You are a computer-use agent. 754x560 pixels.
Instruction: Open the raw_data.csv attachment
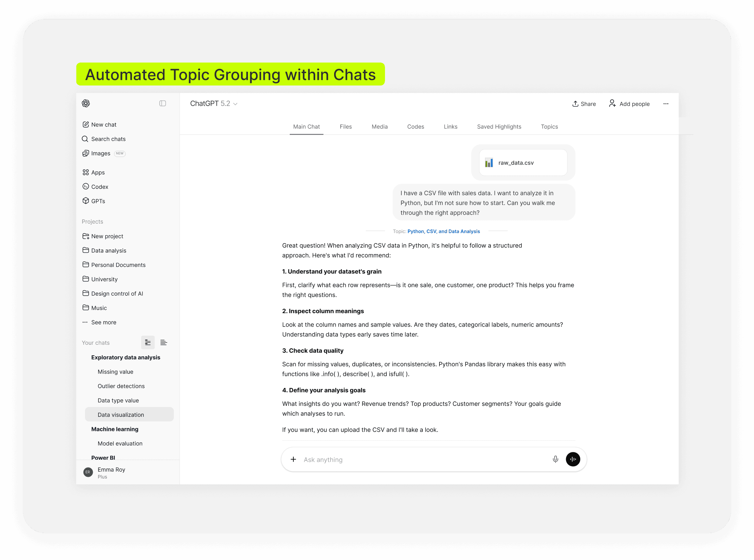[523, 163]
